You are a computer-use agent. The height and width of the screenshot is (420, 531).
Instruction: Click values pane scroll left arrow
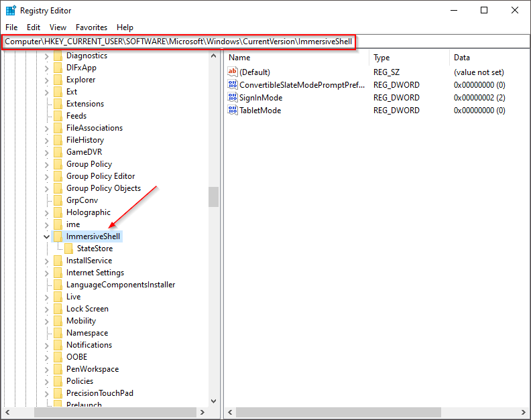coord(230,412)
